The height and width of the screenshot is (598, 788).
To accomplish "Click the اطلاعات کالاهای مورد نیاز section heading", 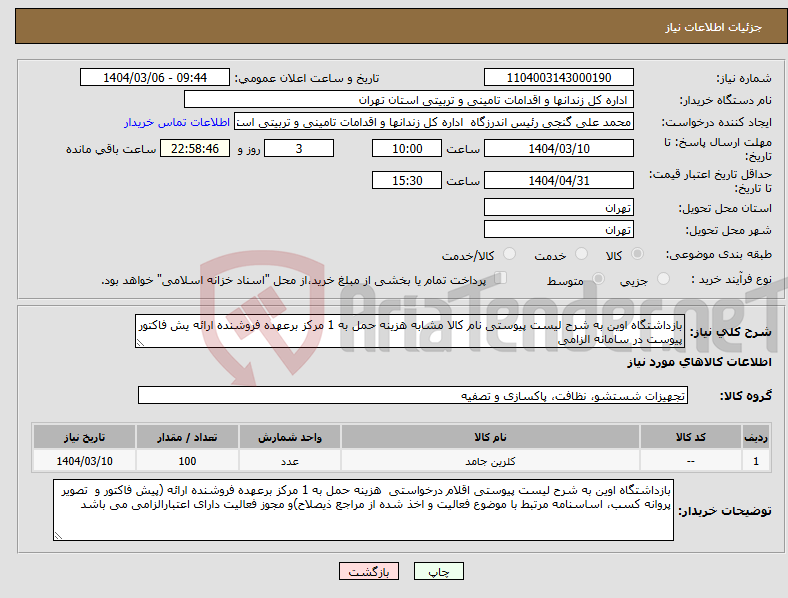I will coord(699,362).
